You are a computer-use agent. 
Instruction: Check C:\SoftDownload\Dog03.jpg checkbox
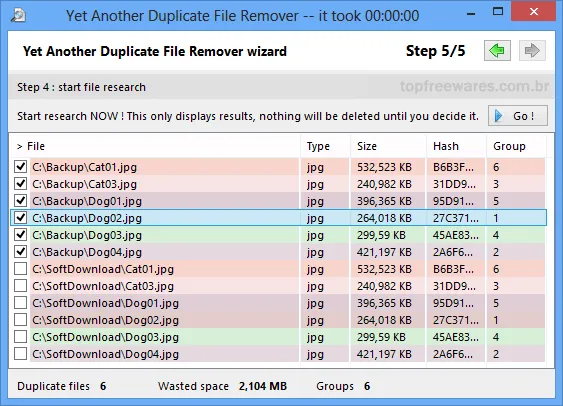click(20, 337)
